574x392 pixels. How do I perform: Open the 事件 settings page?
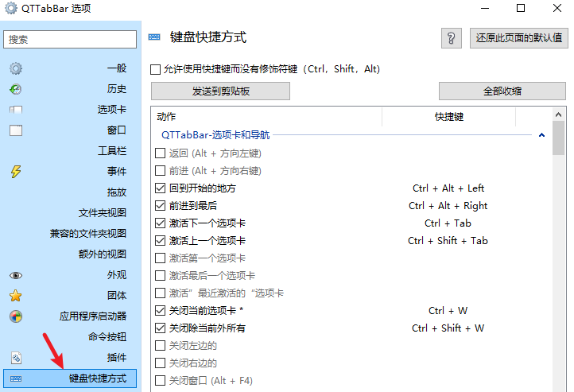[x=117, y=171]
